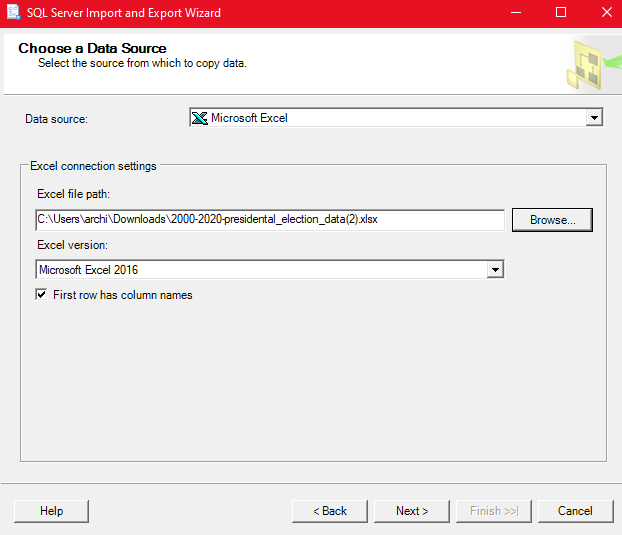Screen dimensions: 622x535
Task: Select the Microsoft Excel 2016 version field
Action: pos(270,270)
